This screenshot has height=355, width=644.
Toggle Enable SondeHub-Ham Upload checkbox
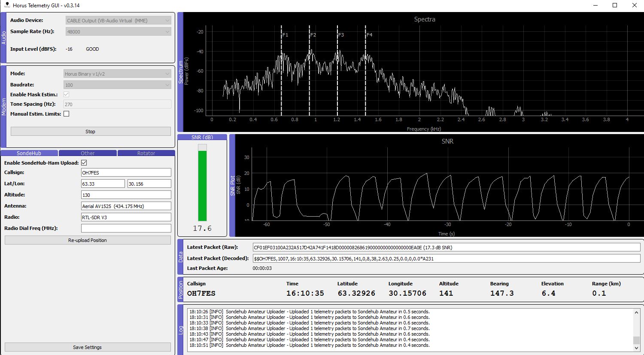[84, 163]
